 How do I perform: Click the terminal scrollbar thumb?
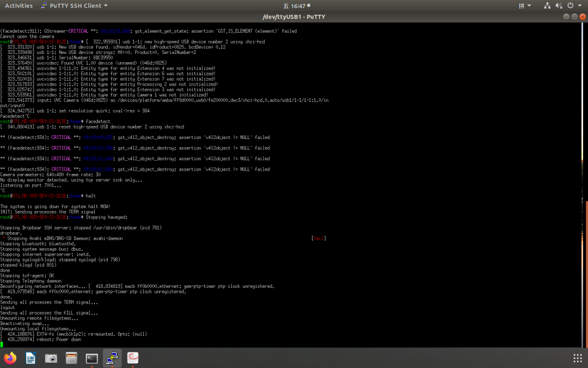click(586, 273)
